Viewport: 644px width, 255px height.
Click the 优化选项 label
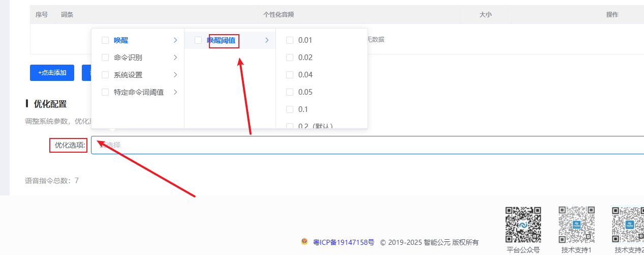click(x=70, y=145)
